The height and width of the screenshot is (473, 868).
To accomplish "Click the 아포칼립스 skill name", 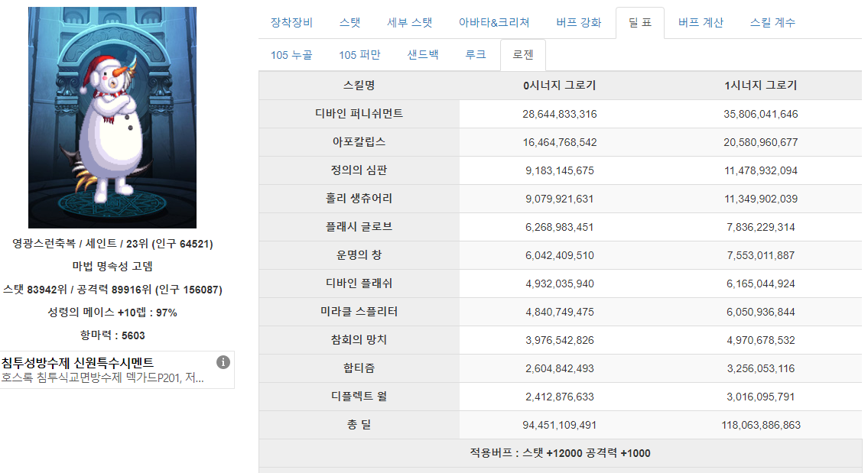I will tap(359, 141).
